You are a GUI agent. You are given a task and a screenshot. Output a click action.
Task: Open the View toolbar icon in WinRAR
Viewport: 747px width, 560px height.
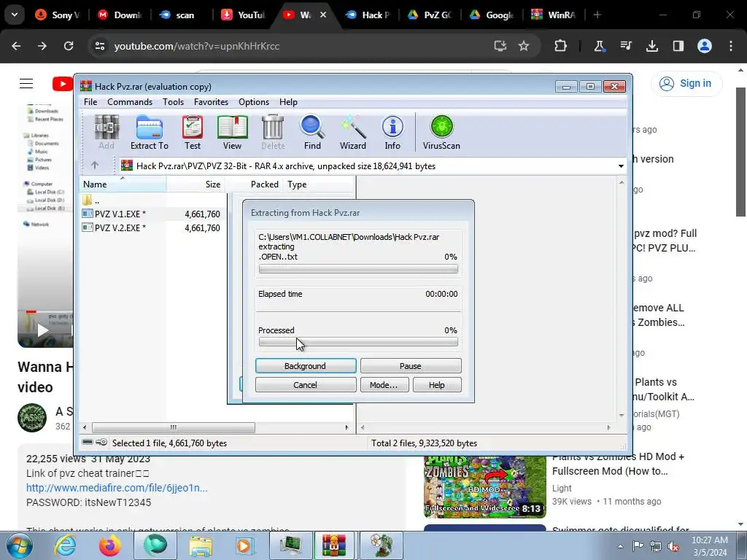(232, 133)
